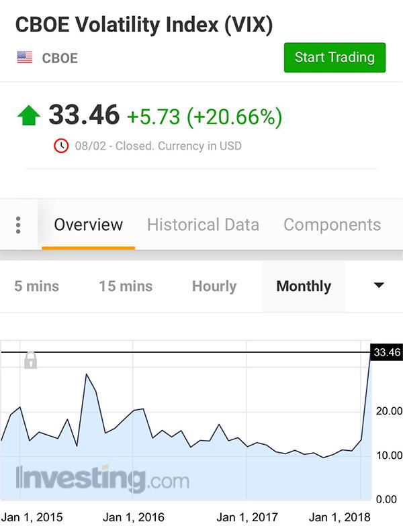Viewport: 403px width, 532px height.
Task: Switch to the Overview tab
Action: click(x=89, y=225)
